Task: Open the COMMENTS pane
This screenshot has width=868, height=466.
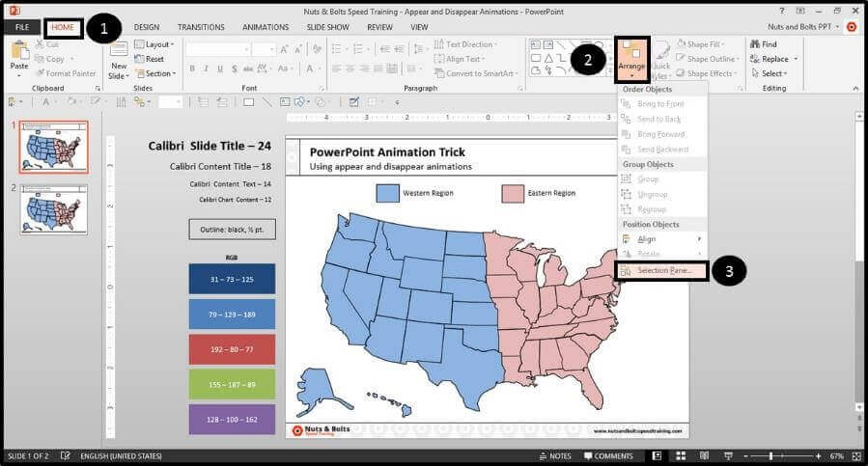Action: click(x=608, y=456)
